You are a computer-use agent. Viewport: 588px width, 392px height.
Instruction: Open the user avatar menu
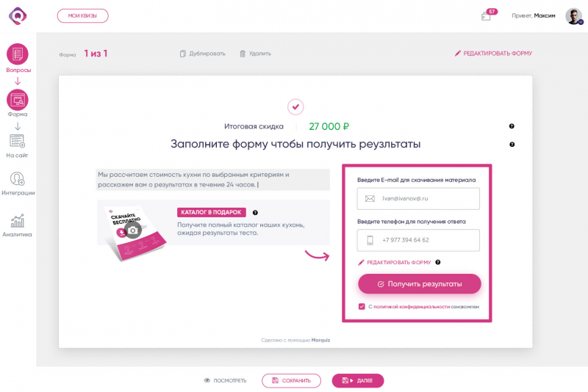tap(574, 16)
